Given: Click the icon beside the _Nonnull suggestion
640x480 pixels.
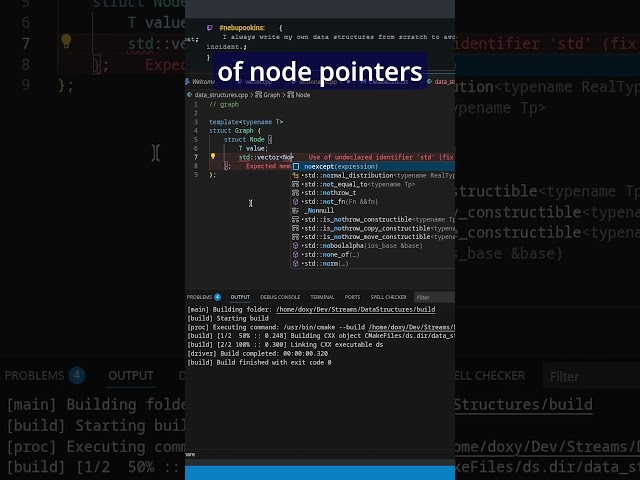Looking at the screenshot, I should pos(296,211).
